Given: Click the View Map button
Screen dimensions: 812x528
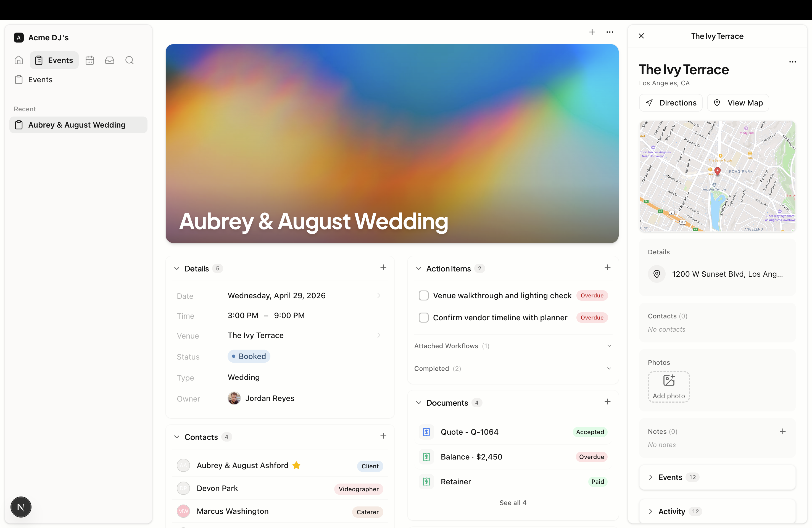Looking at the screenshot, I should pos(738,103).
